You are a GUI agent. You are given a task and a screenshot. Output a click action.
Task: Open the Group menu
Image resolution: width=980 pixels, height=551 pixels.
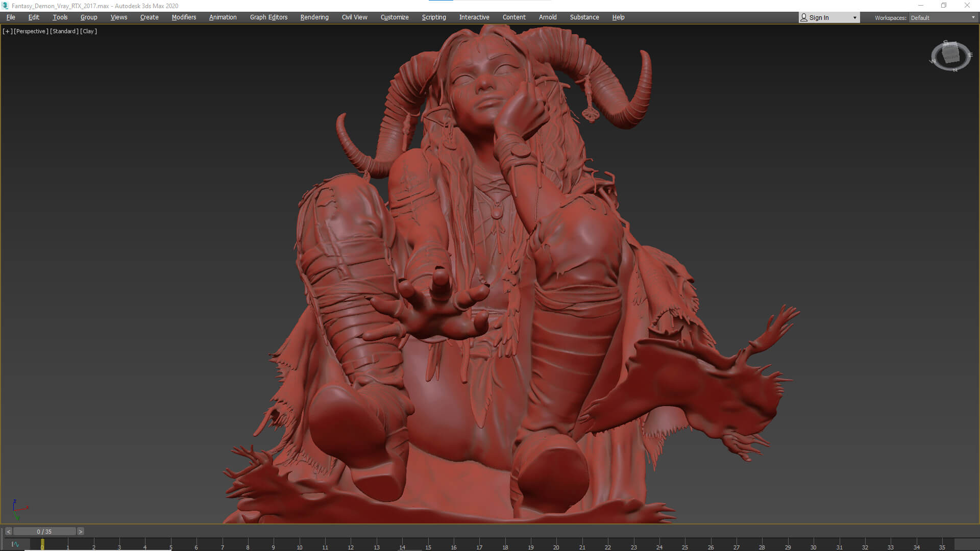click(89, 17)
